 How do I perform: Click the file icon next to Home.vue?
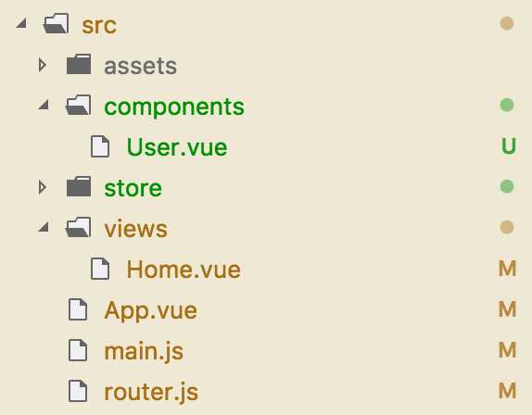pos(100,269)
